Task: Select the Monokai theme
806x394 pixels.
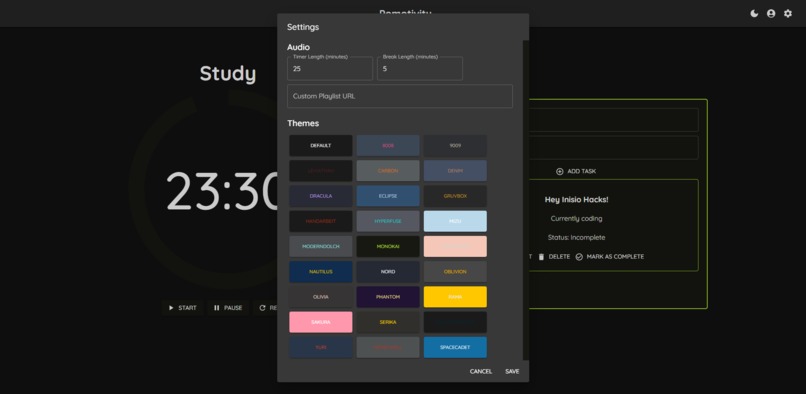Action: [388, 246]
